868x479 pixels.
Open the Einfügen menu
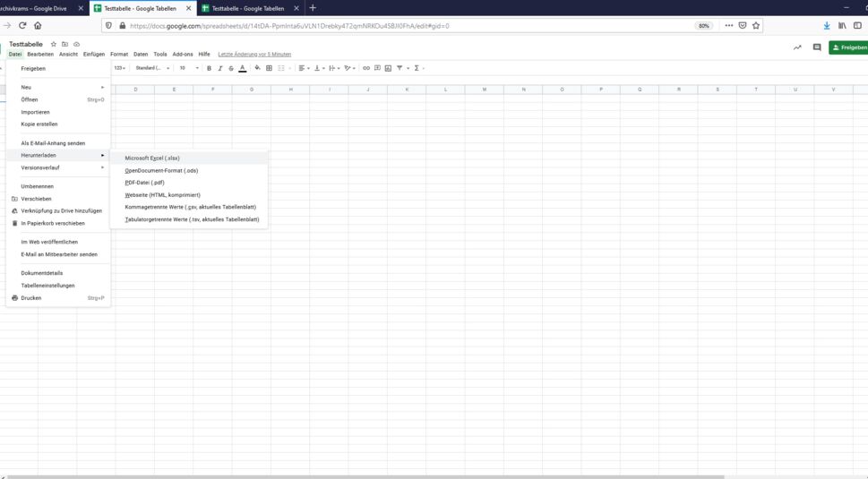click(94, 55)
